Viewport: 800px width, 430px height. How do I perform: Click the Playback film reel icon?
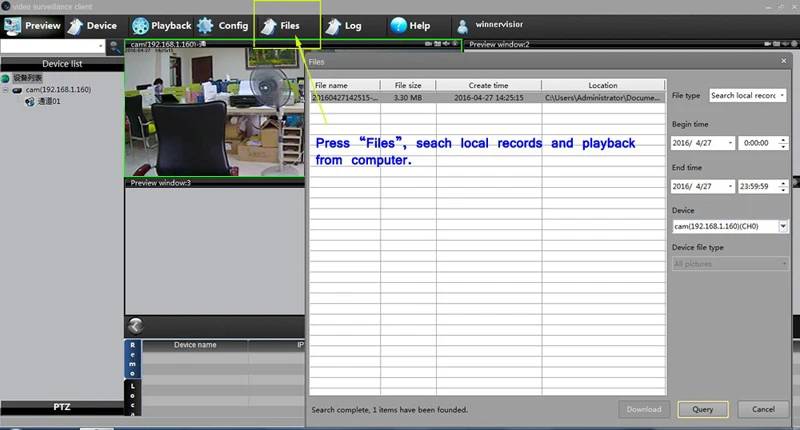[140, 26]
